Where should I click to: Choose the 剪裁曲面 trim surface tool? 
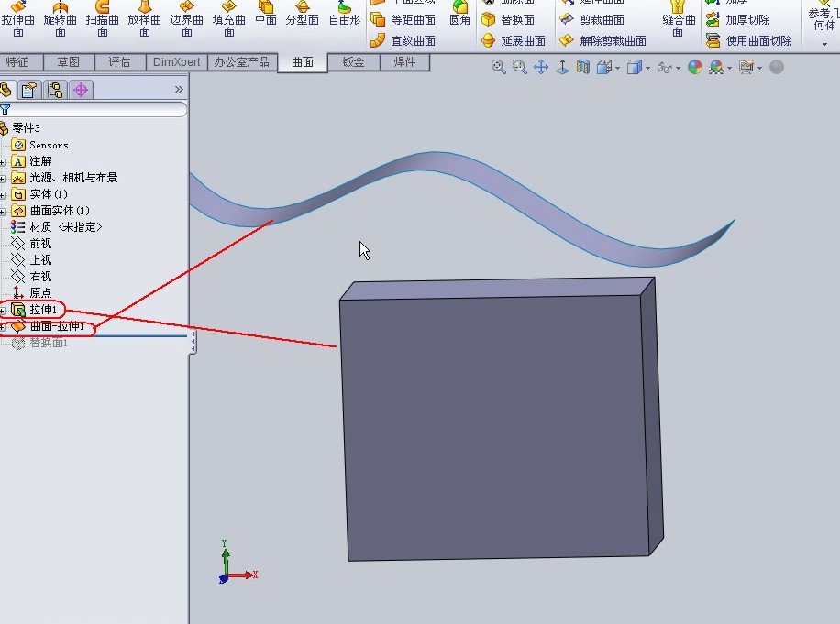pos(592,20)
